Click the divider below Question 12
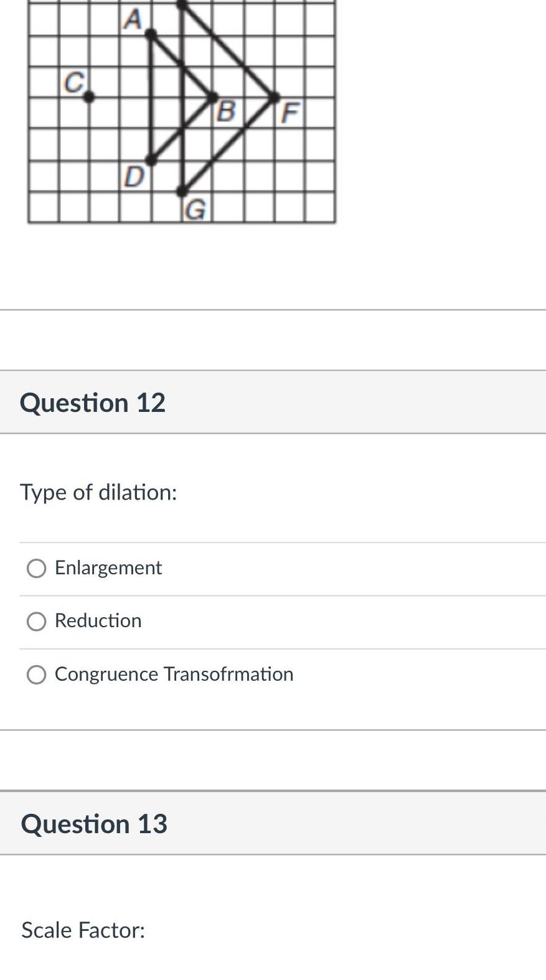The width and height of the screenshot is (546, 980). pyautogui.click(x=273, y=730)
